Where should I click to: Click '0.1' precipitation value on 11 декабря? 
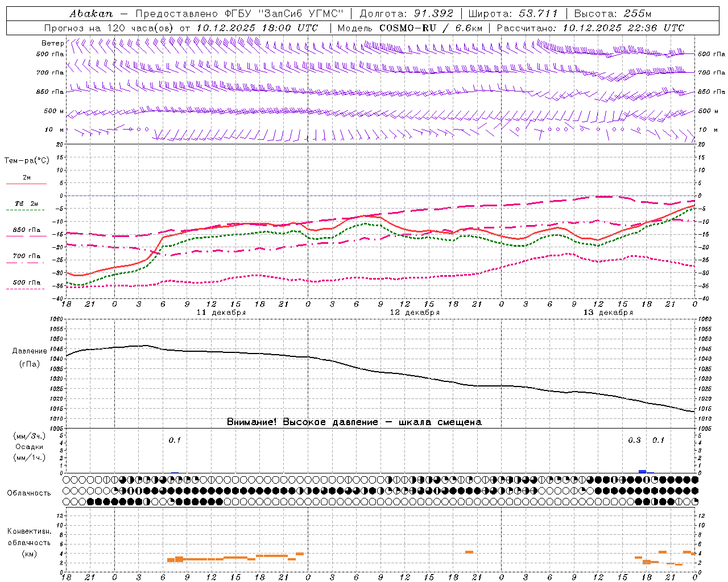175,440
